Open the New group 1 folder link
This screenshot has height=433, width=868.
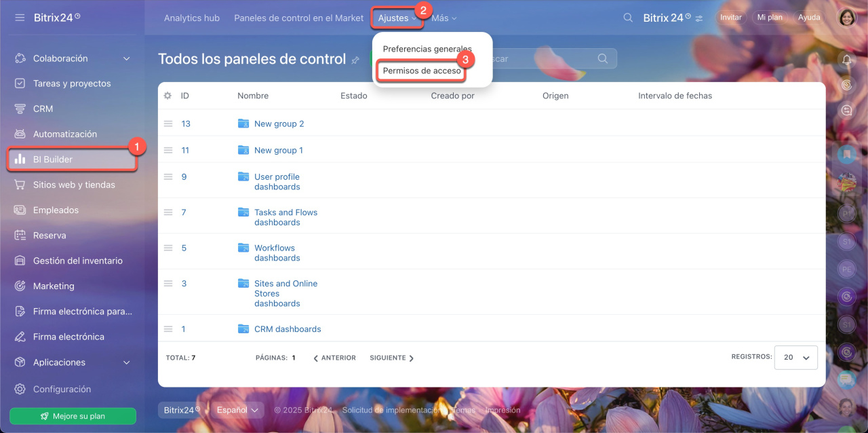(279, 150)
